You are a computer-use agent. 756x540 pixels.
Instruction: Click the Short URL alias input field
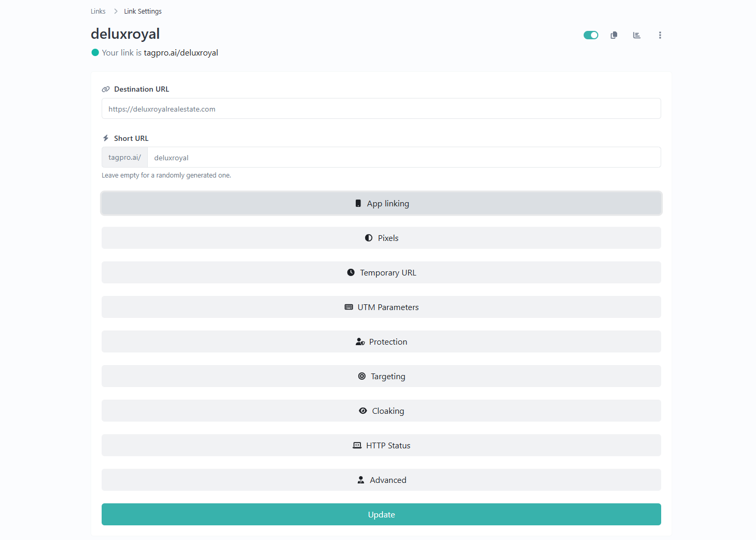(404, 157)
